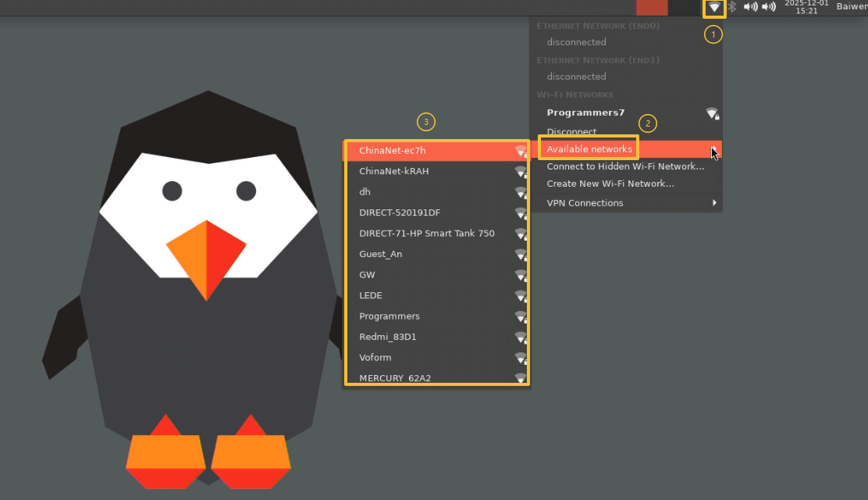Viewport: 868px width, 500px height.
Task: Click the Wi-Fi network icon in top panel
Action: [714, 8]
